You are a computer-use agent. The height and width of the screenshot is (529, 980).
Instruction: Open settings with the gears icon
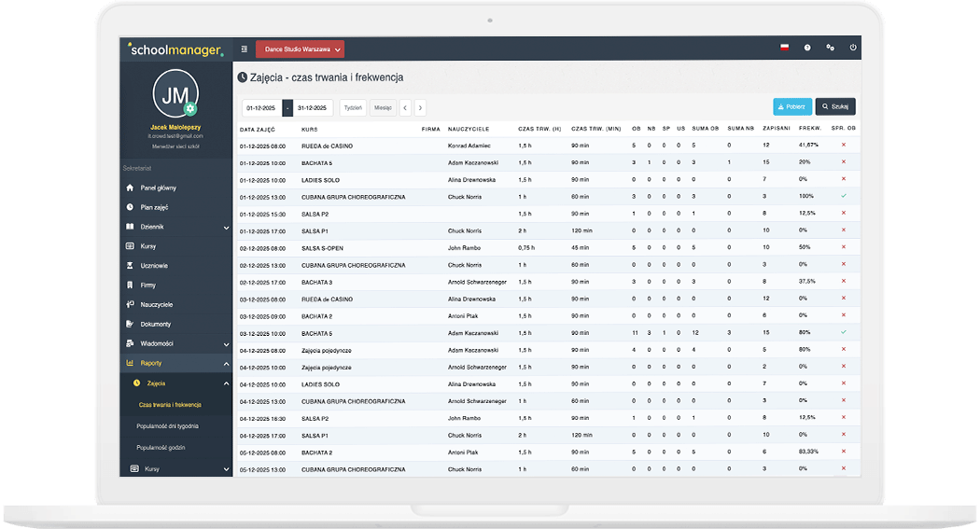[830, 48]
